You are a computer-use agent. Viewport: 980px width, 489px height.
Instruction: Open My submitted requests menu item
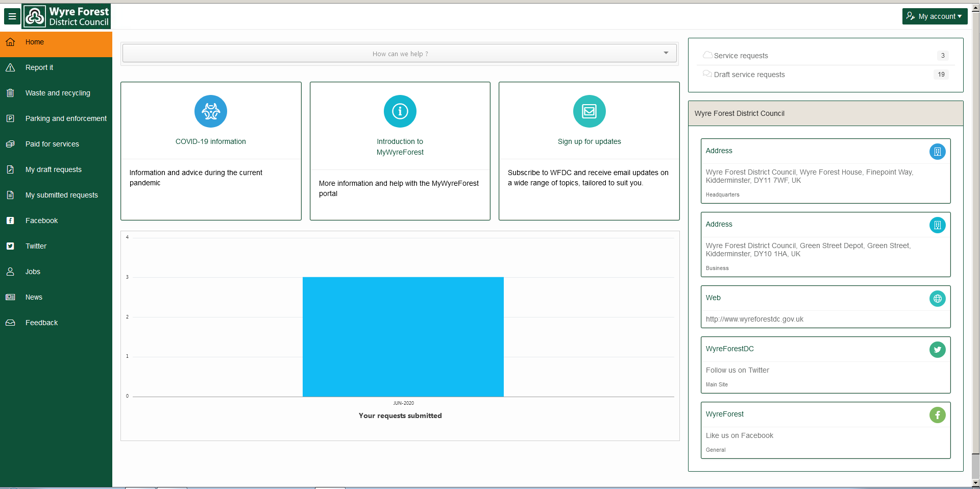[56, 195]
